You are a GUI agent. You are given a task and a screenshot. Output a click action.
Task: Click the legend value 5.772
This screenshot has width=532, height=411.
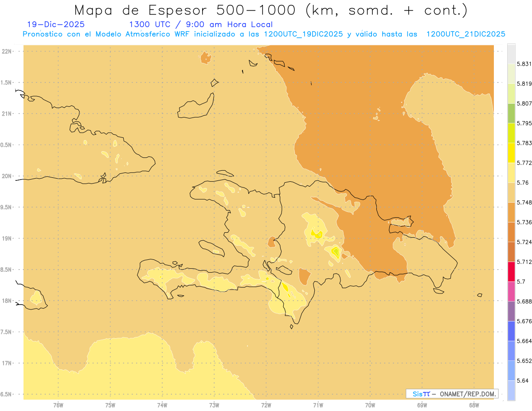(x=524, y=163)
